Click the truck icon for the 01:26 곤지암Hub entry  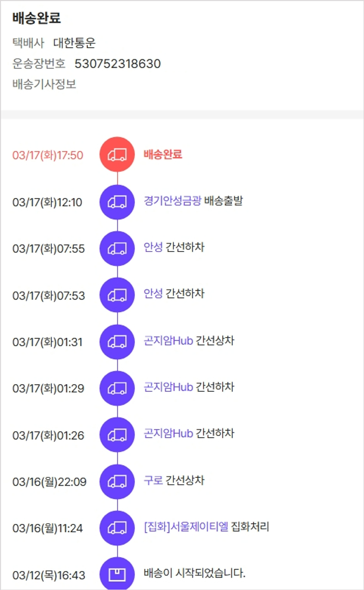click(x=117, y=435)
